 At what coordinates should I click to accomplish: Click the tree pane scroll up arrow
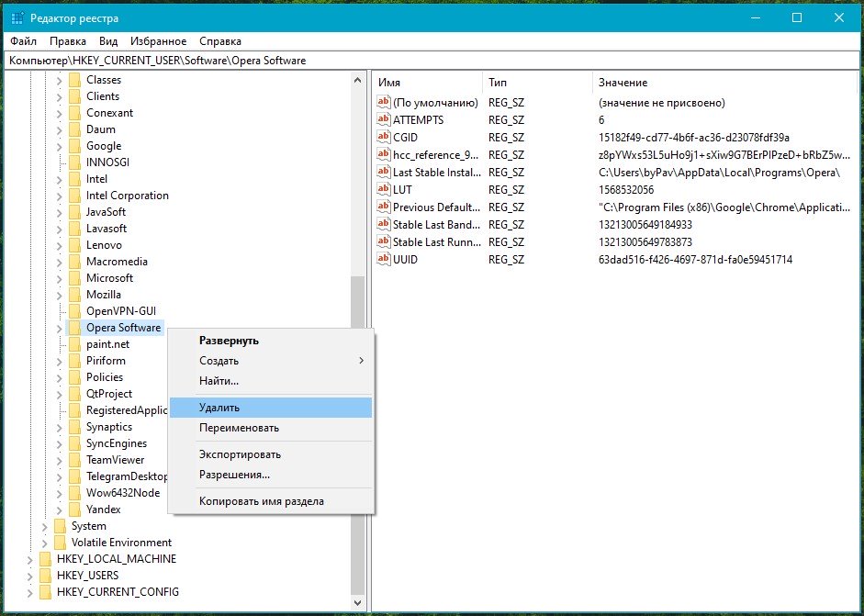[357, 81]
